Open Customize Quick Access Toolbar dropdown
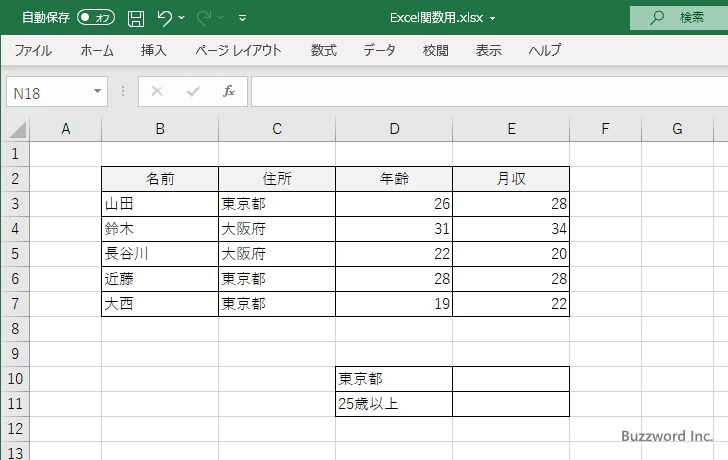The image size is (728, 460). tap(242, 18)
